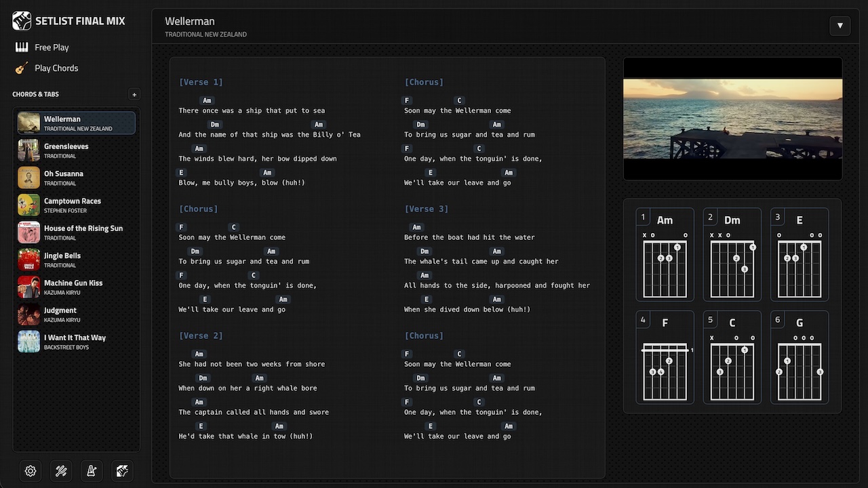
Task: Click the F barre chord diagram
Action: coord(665,357)
